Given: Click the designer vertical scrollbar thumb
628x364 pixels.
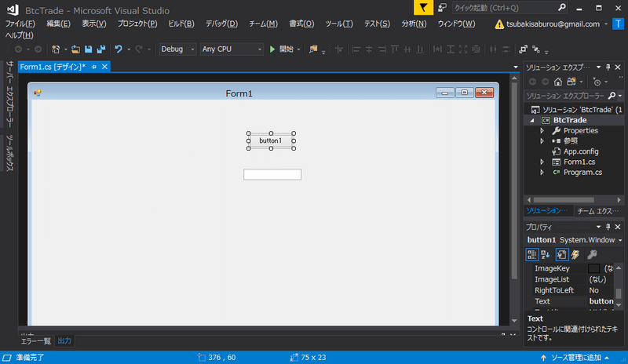Looking at the screenshot, I should tap(514, 180).
